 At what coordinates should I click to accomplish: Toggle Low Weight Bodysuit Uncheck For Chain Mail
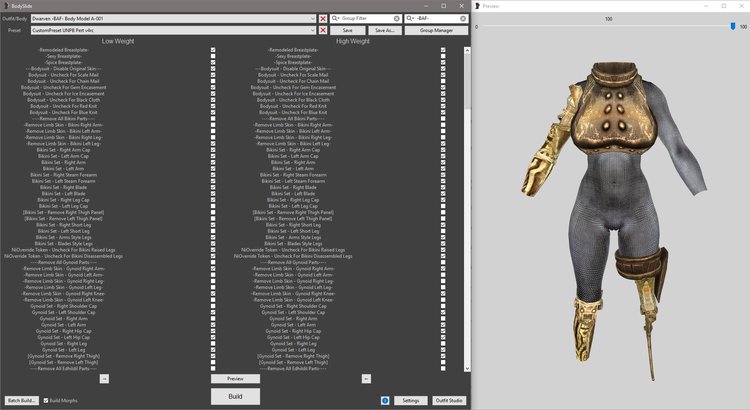213,81
